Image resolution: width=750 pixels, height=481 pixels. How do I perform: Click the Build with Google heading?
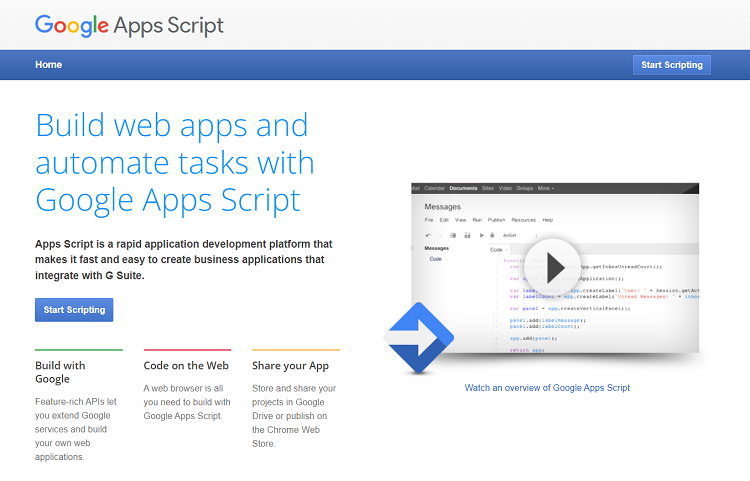[x=60, y=372]
